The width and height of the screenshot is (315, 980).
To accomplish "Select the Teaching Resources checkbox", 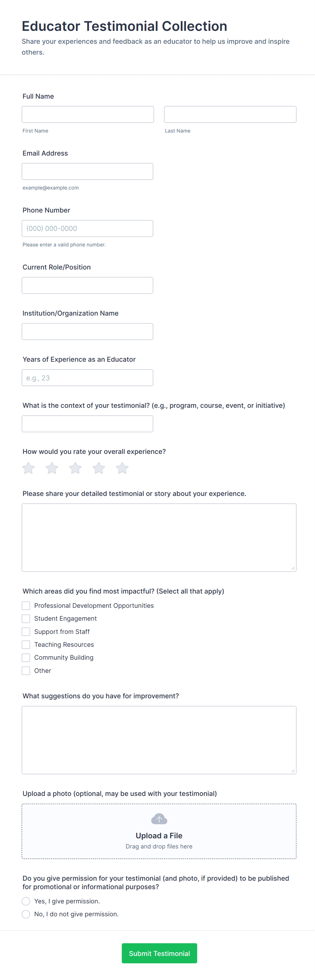I will pyautogui.click(x=26, y=644).
